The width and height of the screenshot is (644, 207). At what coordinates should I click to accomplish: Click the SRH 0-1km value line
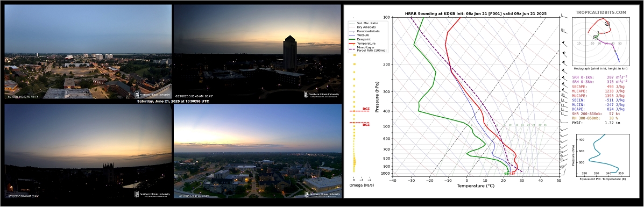point(599,77)
